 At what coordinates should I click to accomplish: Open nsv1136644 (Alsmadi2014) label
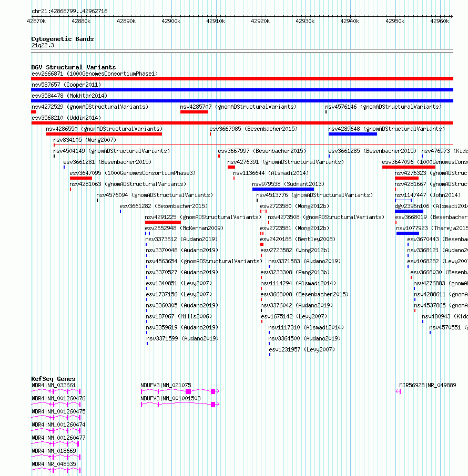point(271,173)
